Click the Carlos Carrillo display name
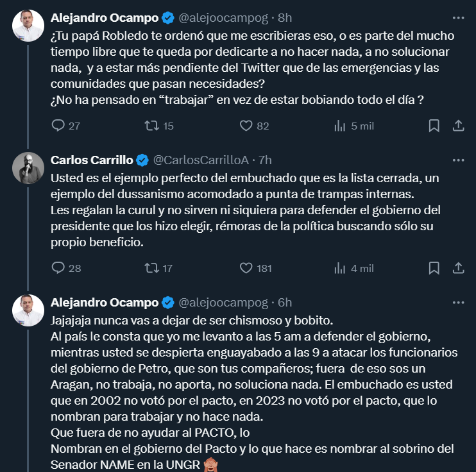 click(92, 160)
